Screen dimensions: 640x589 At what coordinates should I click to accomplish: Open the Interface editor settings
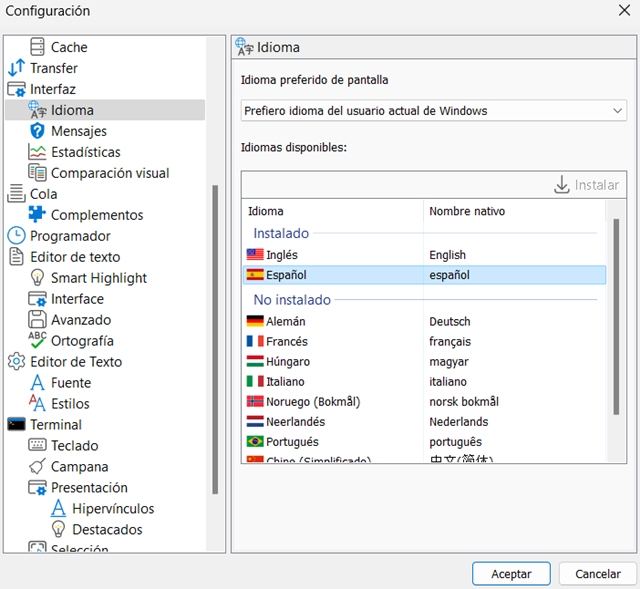pos(77,299)
